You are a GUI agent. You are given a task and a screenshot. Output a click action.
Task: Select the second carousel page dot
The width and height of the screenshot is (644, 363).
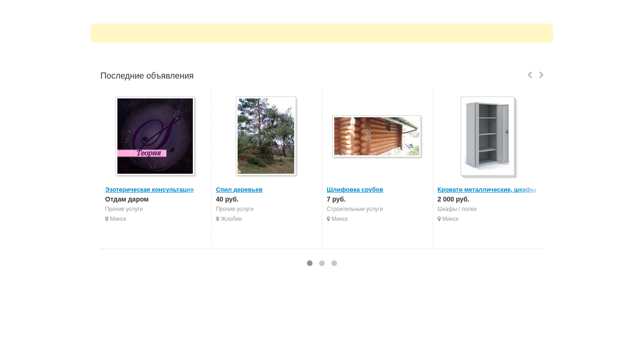(x=322, y=263)
